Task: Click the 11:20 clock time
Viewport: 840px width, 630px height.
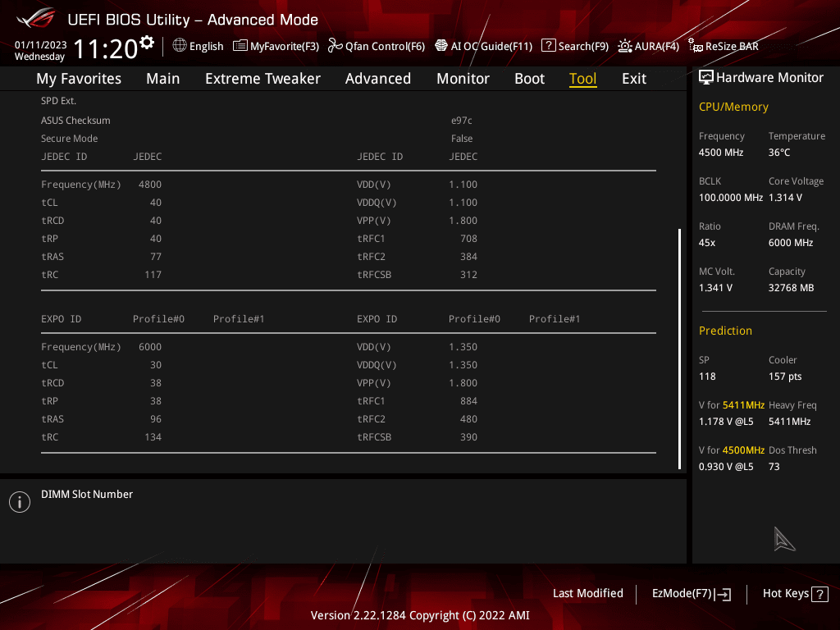Action: 105,48
